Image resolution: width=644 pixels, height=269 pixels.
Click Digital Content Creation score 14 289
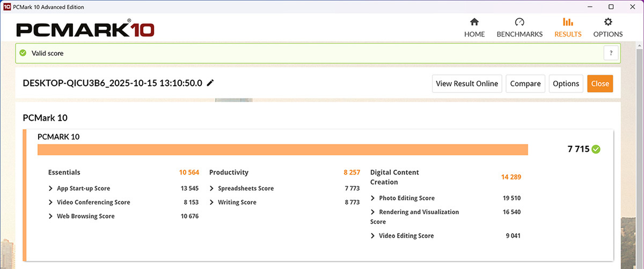(511, 177)
